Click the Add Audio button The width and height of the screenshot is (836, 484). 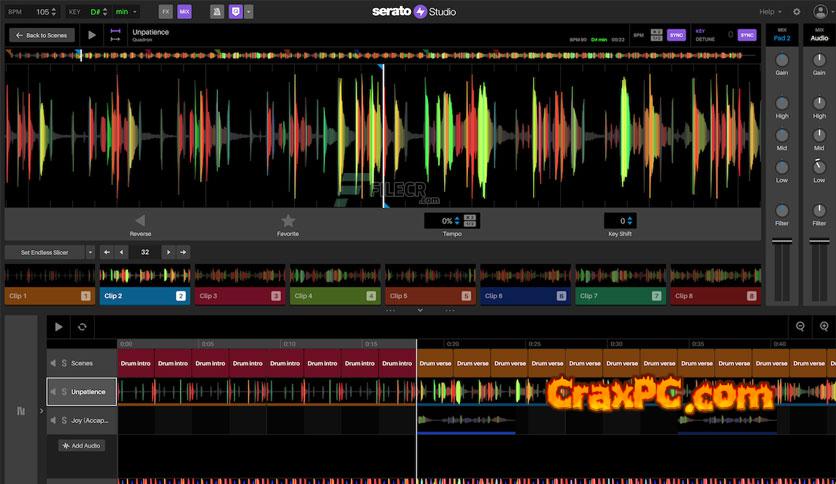click(x=80, y=445)
